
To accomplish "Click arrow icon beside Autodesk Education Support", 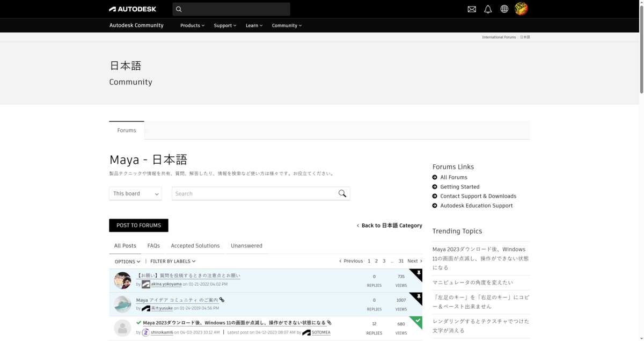I will (435, 206).
